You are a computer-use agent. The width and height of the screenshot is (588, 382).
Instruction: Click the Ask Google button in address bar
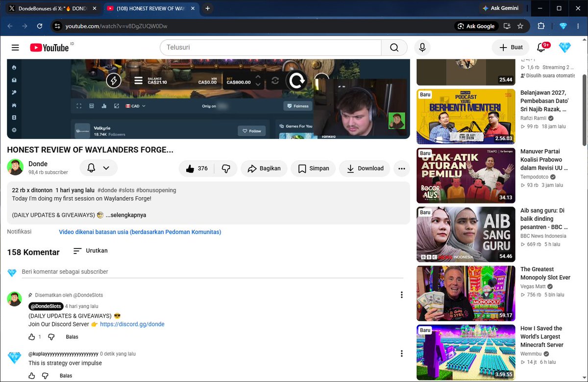[x=476, y=26]
